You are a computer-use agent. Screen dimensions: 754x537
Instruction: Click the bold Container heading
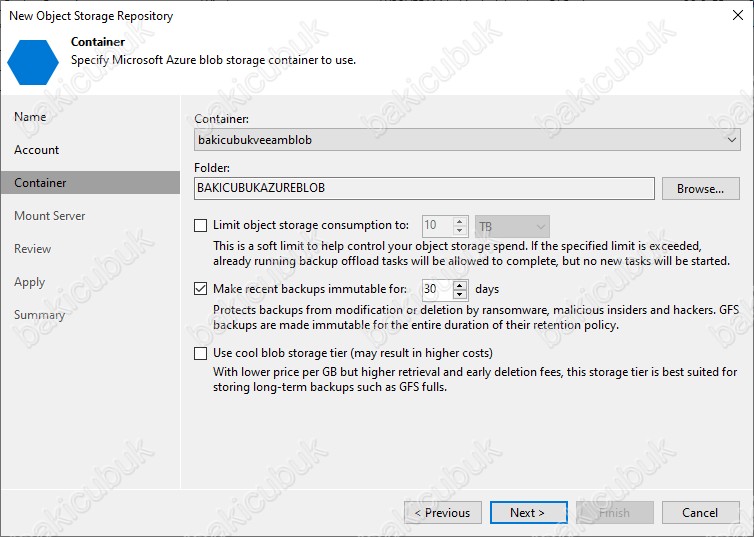click(98, 42)
